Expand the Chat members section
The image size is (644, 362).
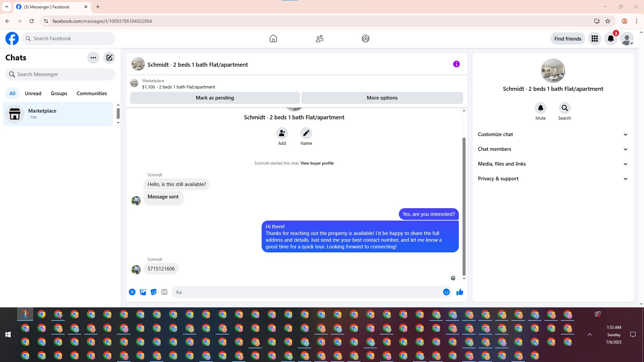point(553,149)
